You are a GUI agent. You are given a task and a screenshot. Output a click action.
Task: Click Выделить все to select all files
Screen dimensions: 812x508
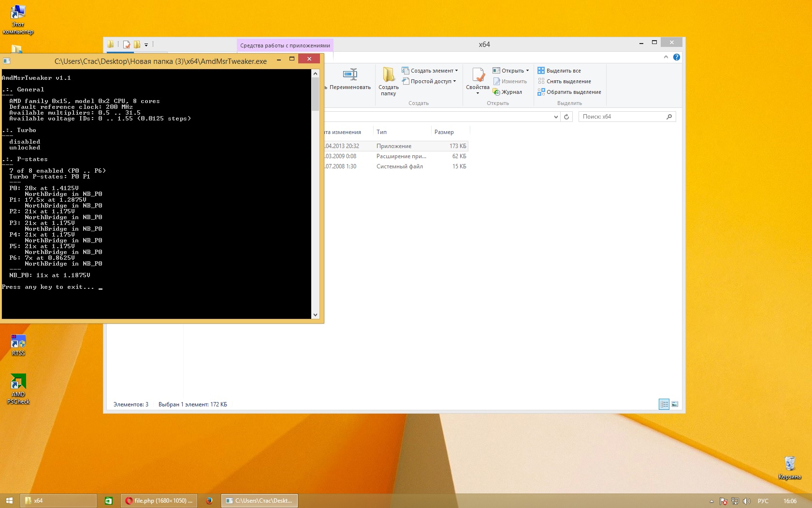pyautogui.click(x=559, y=71)
